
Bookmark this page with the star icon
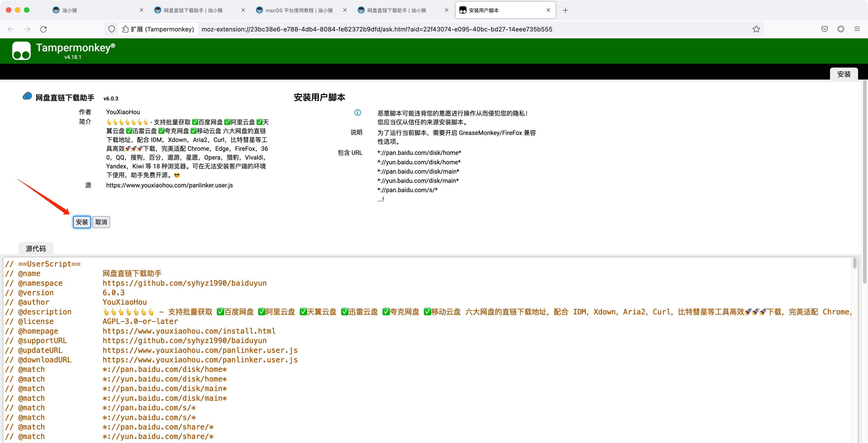pyautogui.click(x=756, y=29)
